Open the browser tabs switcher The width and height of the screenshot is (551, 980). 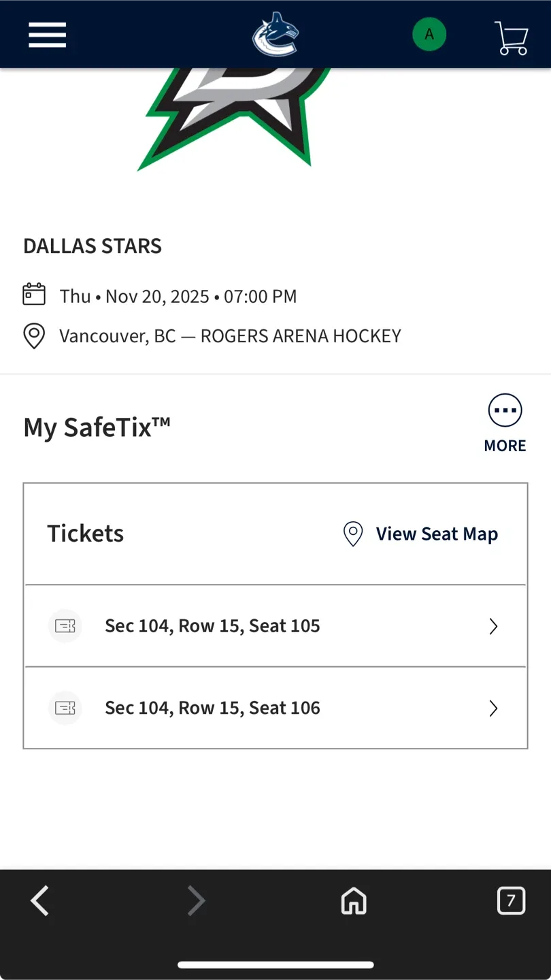click(511, 901)
